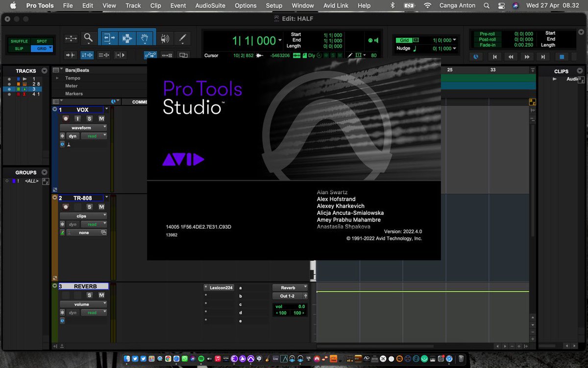The height and width of the screenshot is (368, 588).
Task: Mute the REVERB track
Action: pos(101,295)
